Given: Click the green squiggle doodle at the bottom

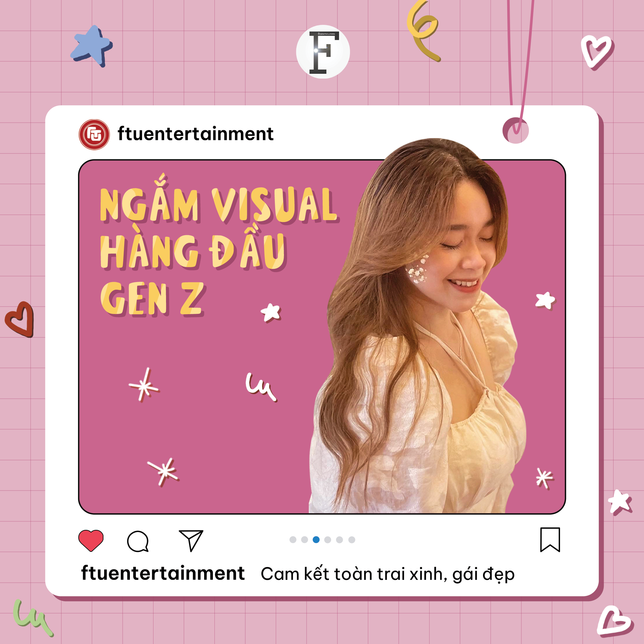Looking at the screenshot, I should (x=33, y=618).
